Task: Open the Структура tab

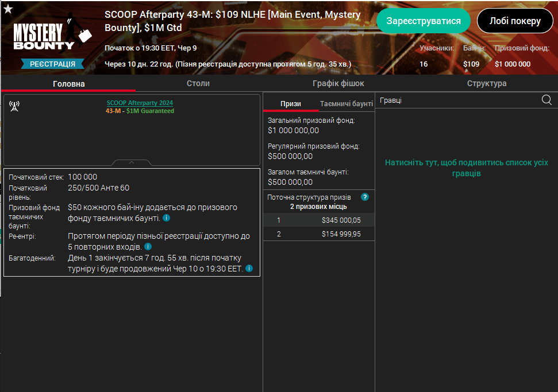Action: (x=487, y=84)
